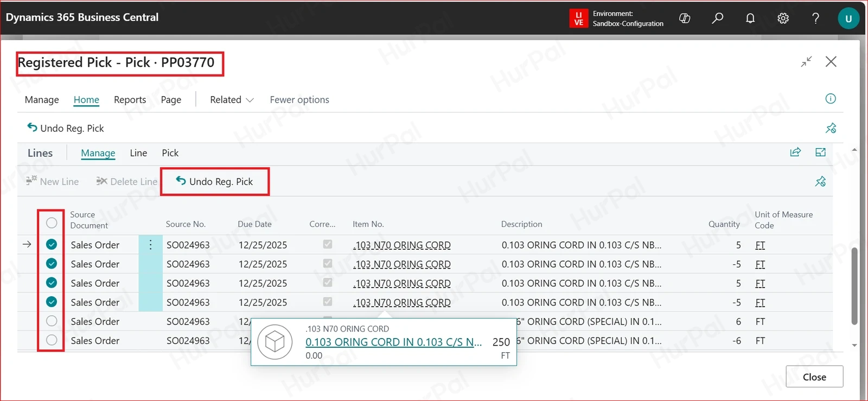
Task: Expand Lines part to full screen icon
Action: coord(820,152)
